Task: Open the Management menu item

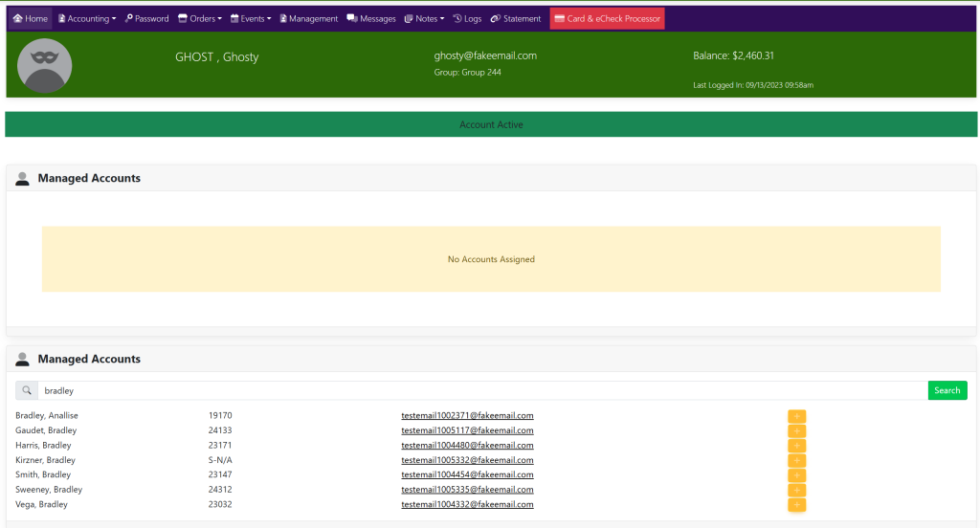Action: click(309, 19)
